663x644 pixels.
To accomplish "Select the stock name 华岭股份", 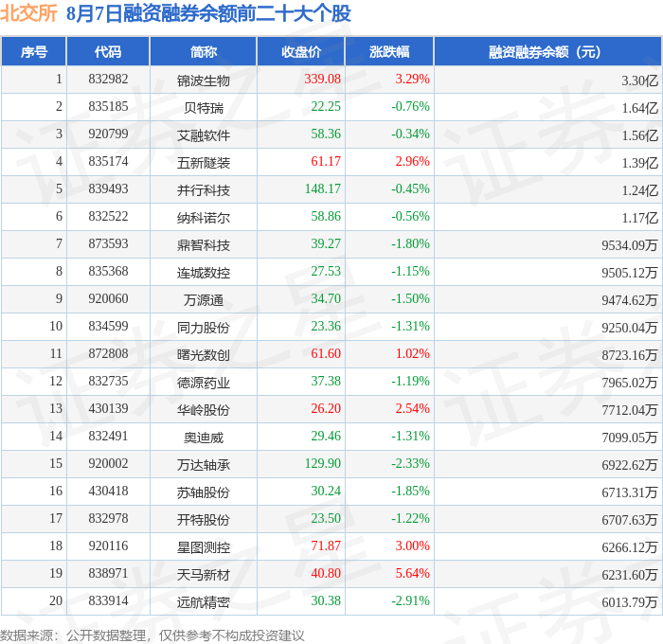I will tap(204, 410).
